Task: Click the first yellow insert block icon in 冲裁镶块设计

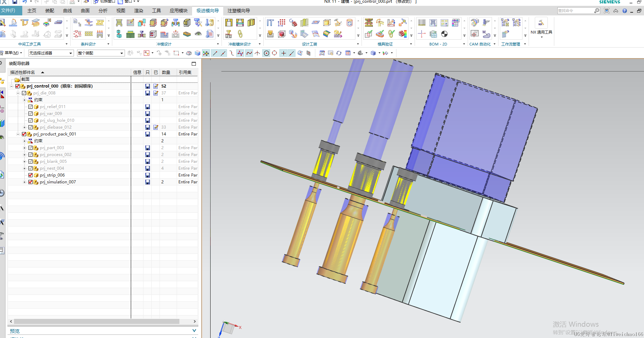Action: [x=229, y=23]
